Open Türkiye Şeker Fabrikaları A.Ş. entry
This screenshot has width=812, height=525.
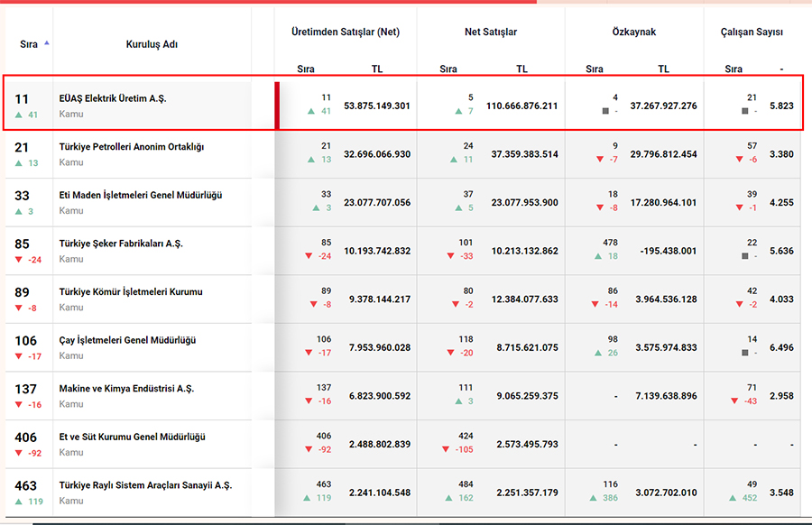(x=121, y=244)
